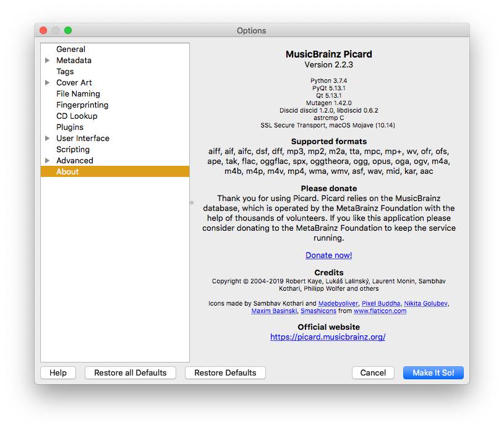Click the Official website heading
Screen dimensions: 504x430
tap(328, 327)
